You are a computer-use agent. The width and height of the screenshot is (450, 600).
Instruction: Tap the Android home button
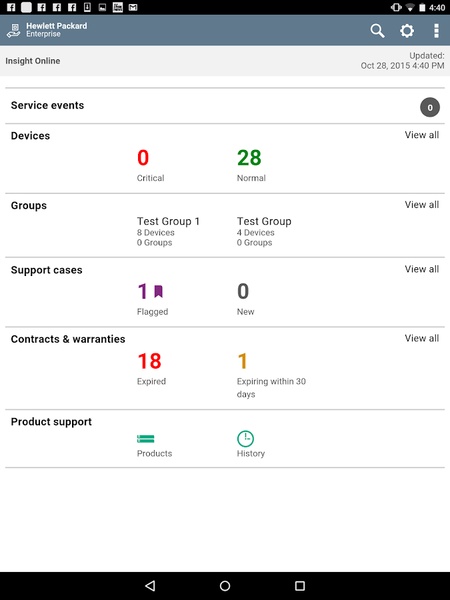225,585
